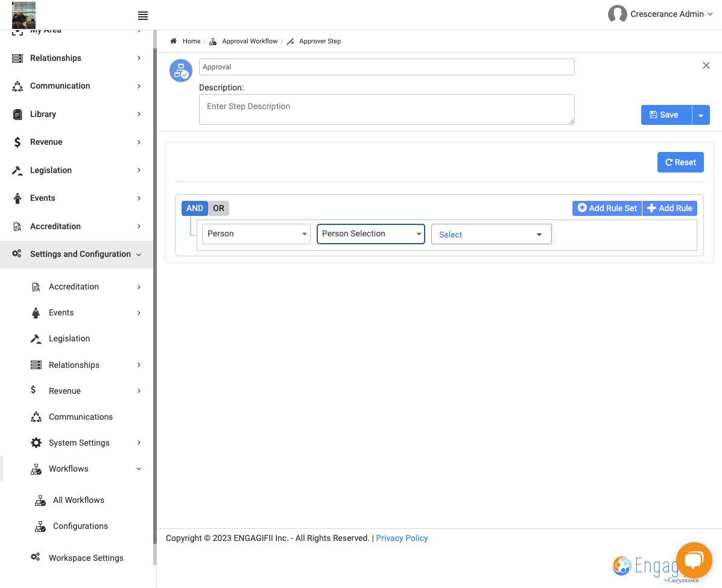The height and width of the screenshot is (588, 722).
Task: Open the Person Selection operator dropdown
Action: [x=371, y=234]
